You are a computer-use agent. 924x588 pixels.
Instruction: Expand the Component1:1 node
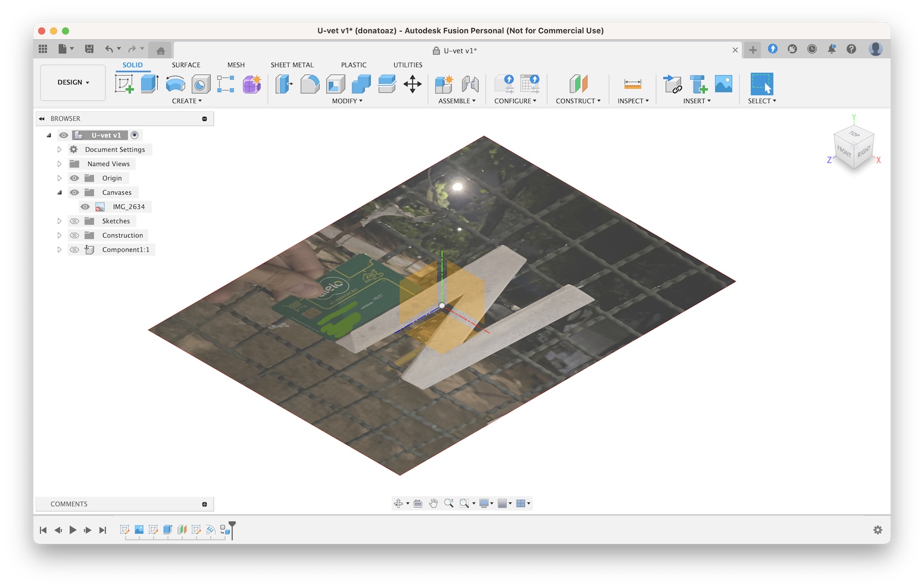click(59, 250)
